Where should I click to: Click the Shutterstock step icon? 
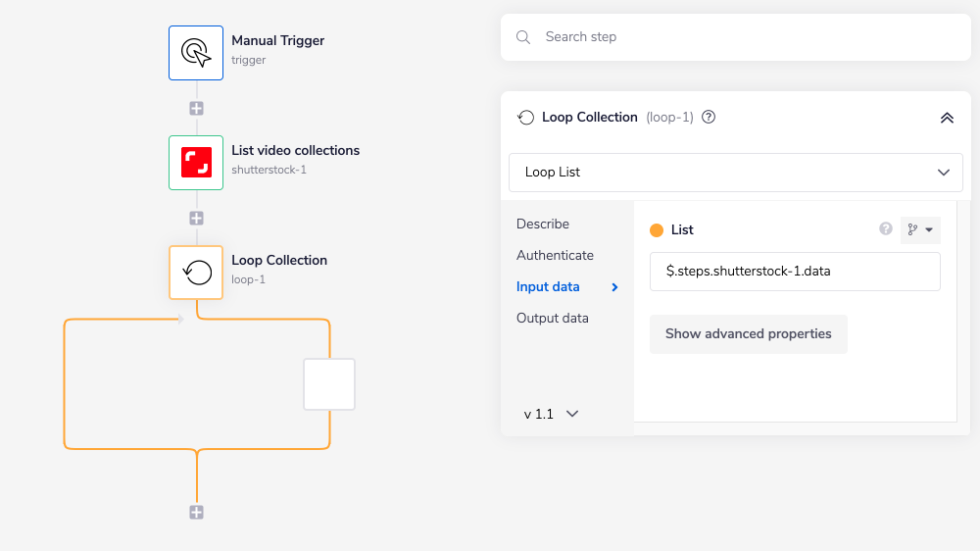(x=196, y=163)
